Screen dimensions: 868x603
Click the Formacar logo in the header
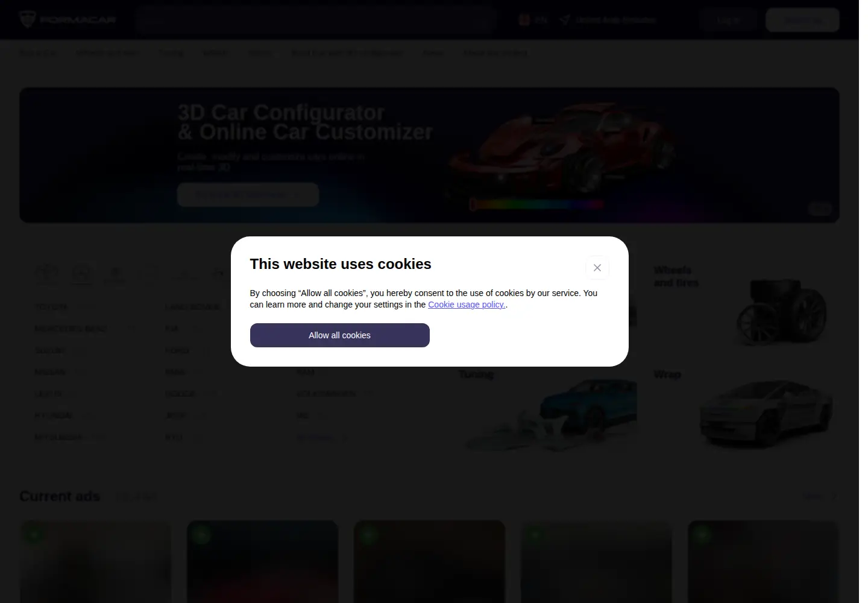click(67, 19)
